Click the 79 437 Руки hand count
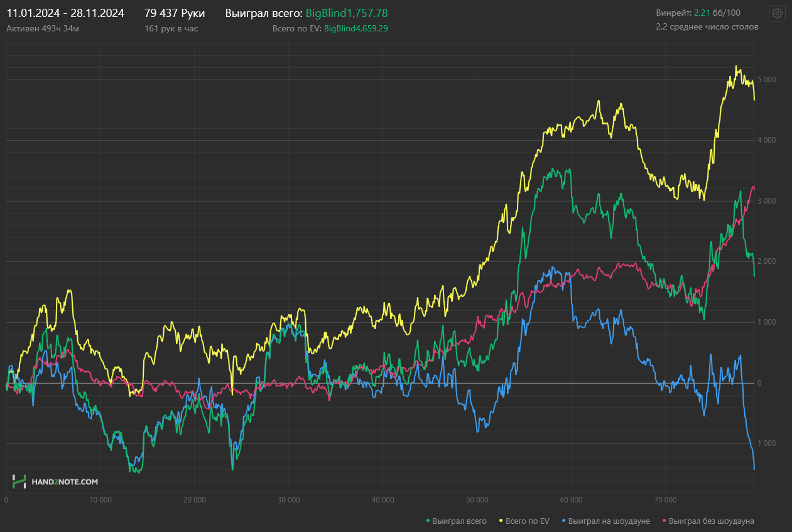 [x=175, y=13]
